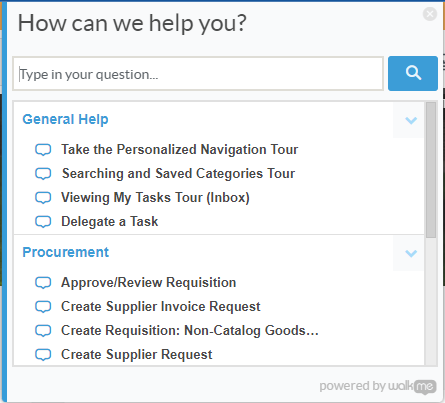Select the Procurement heading
Image resolution: width=445 pixels, height=403 pixels.
tap(66, 252)
